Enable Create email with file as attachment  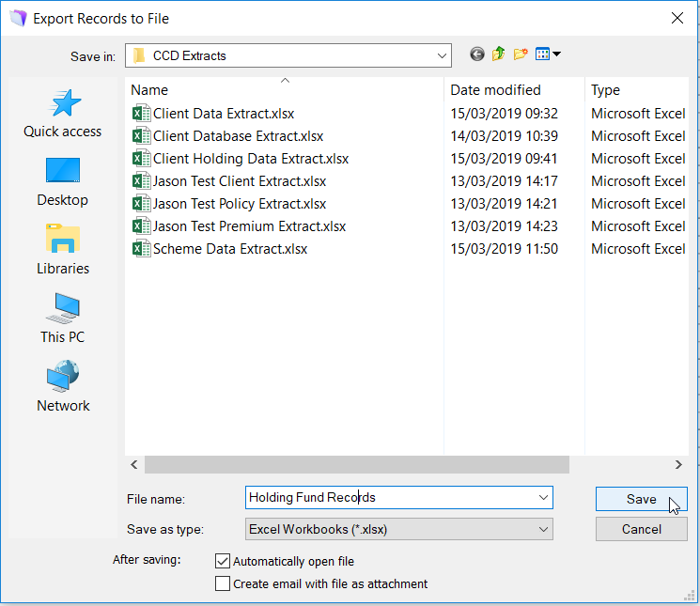pos(223,583)
